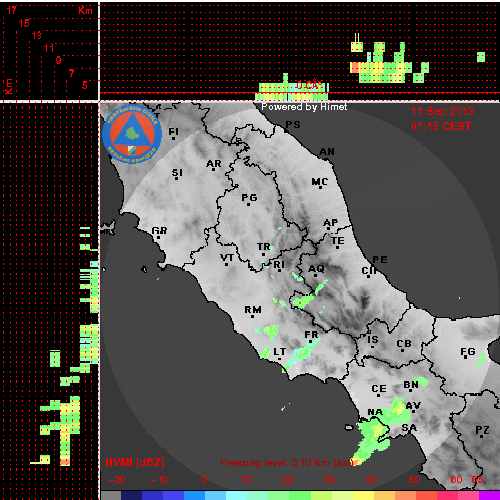Screen dimensions: 500x500
Task: Click the gray swatch starting the dBZ color bar
Action: point(111,495)
